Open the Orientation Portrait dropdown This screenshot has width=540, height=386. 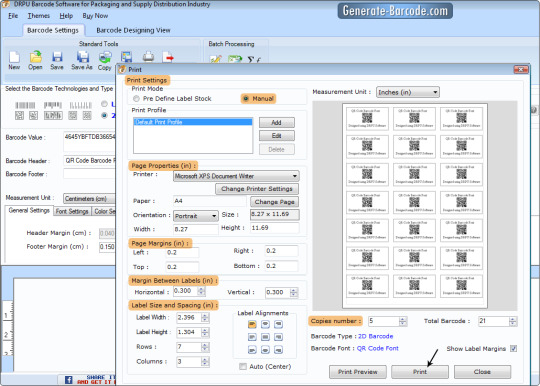[196, 216]
